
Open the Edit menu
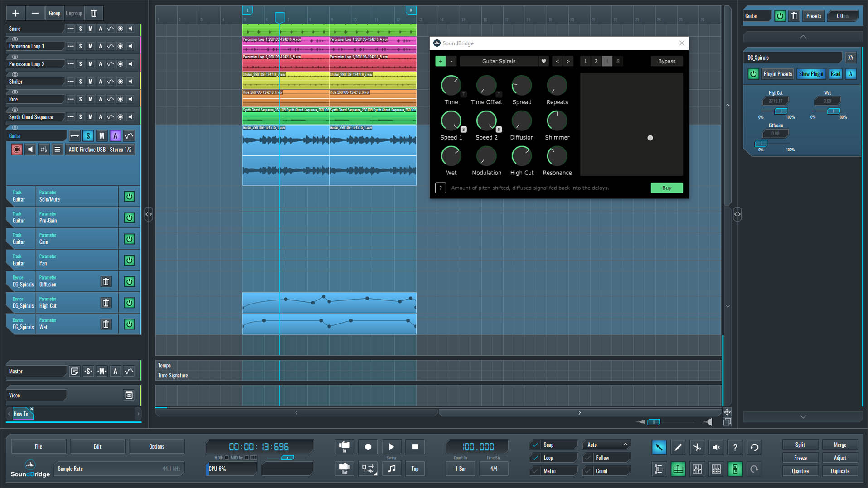(97, 447)
